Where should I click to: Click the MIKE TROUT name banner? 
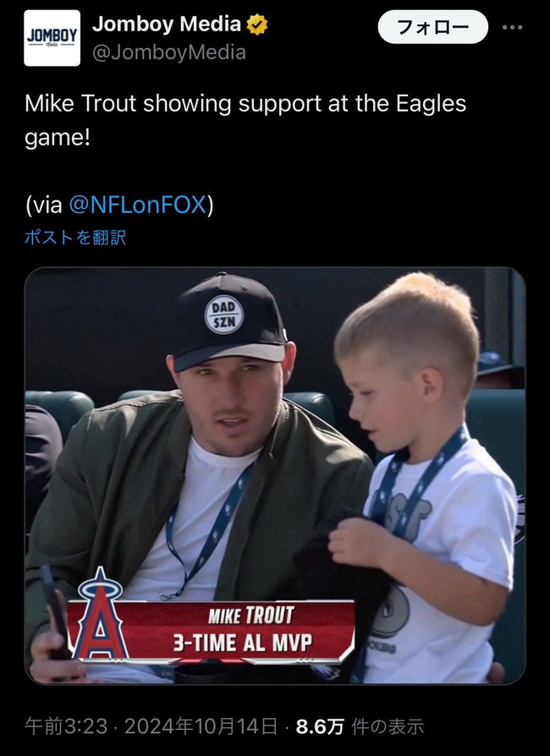pyautogui.click(x=250, y=616)
